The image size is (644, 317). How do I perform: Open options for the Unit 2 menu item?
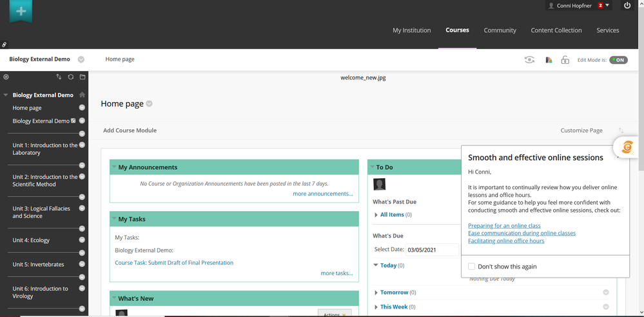point(82,177)
